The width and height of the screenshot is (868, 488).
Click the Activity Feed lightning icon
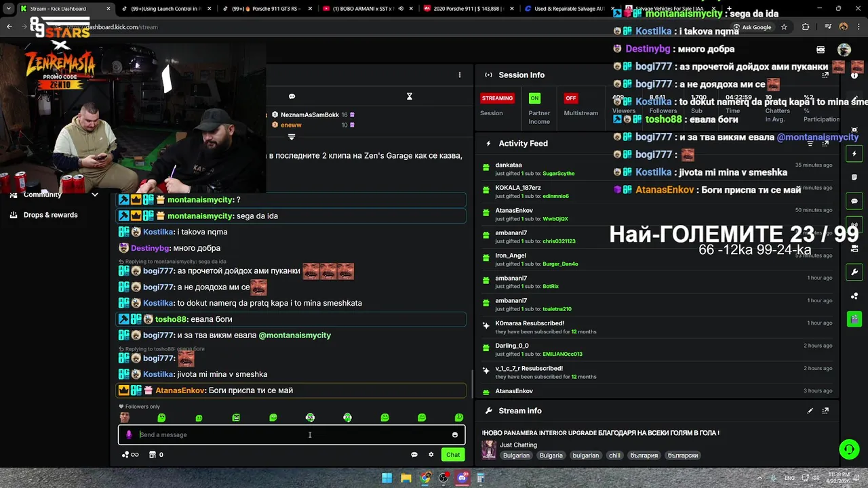pyautogui.click(x=488, y=144)
